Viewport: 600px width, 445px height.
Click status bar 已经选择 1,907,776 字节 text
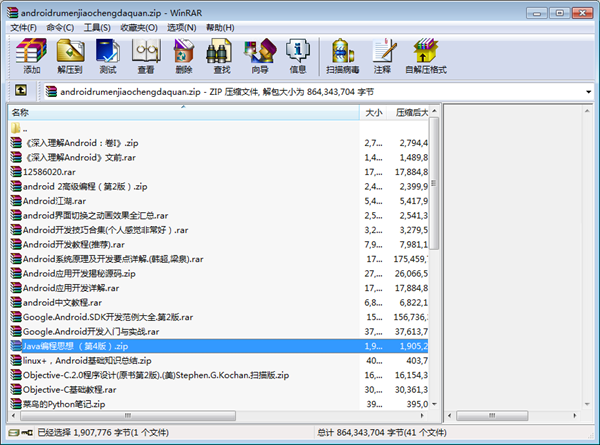pos(103,433)
